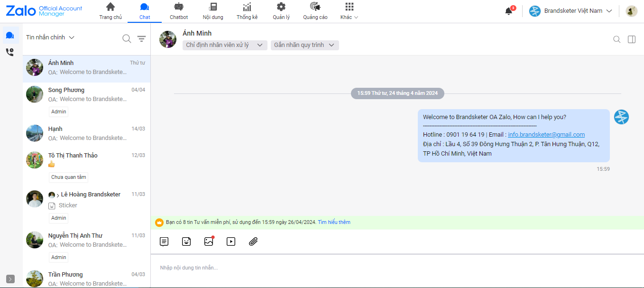Click the Nhập nội dung tin nhắn input
This screenshot has height=288, width=644.
(397, 268)
